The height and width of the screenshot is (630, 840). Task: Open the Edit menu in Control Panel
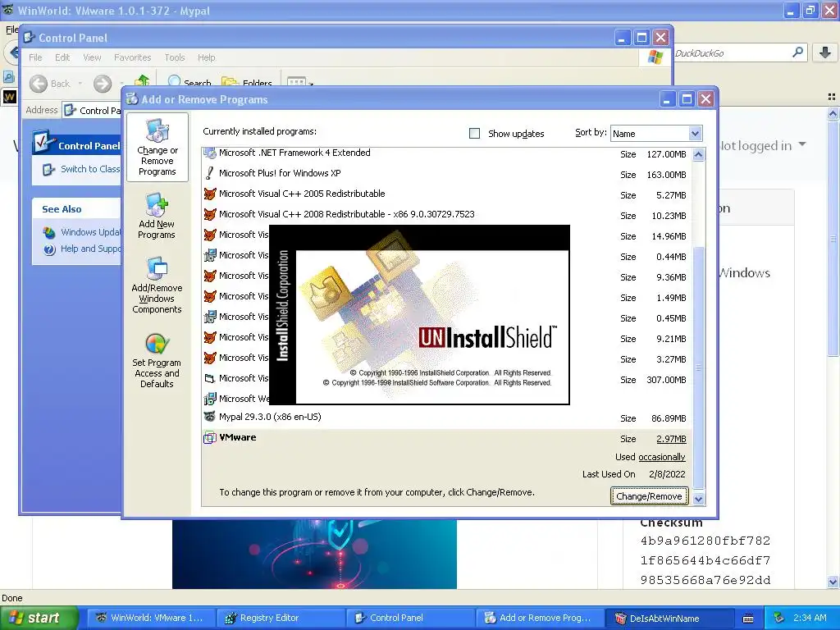[x=62, y=57]
